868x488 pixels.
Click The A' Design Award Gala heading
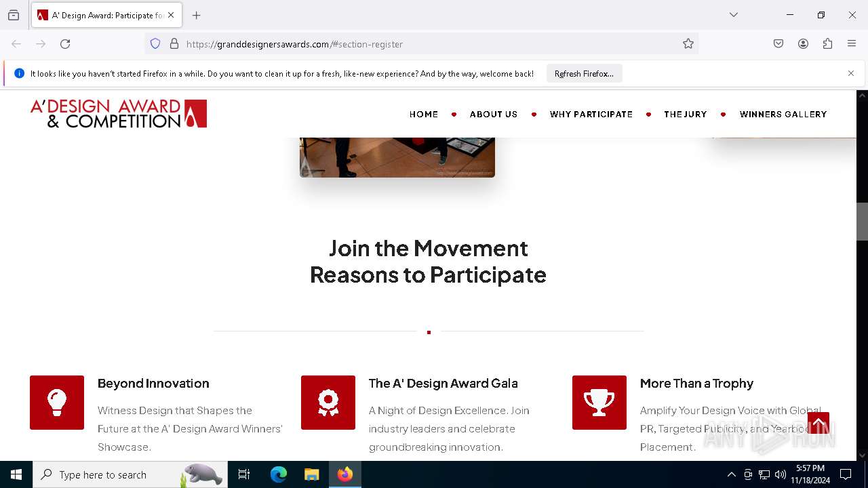pos(443,383)
